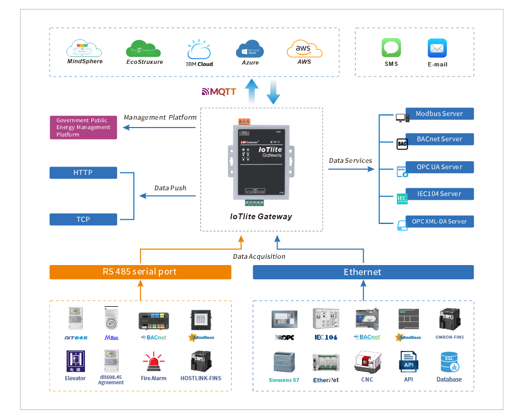Click the Modbus panel meter in RS 485 group
Viewport: 526px width, 420px height.
coord(201,320)
